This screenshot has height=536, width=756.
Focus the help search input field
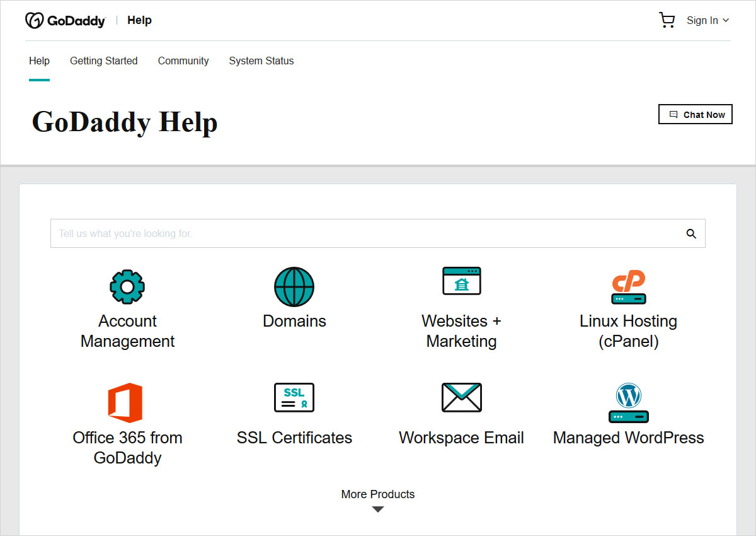pos(365,234)
